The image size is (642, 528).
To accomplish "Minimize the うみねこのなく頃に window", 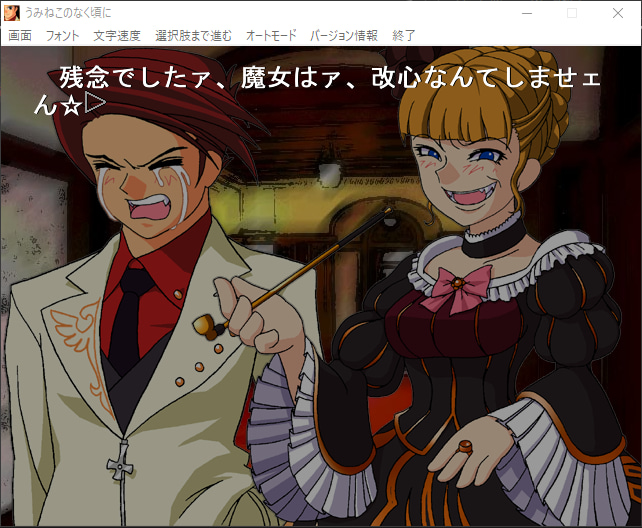I will [525, 13].
